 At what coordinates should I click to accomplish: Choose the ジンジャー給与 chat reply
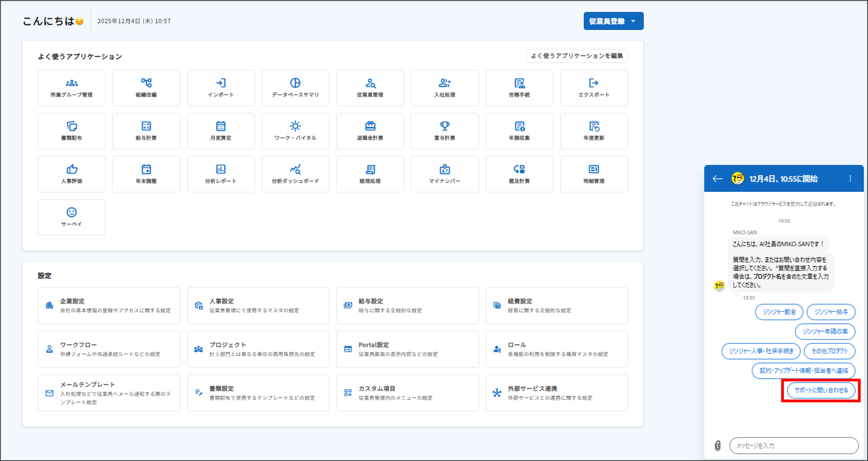click(831, 312)
